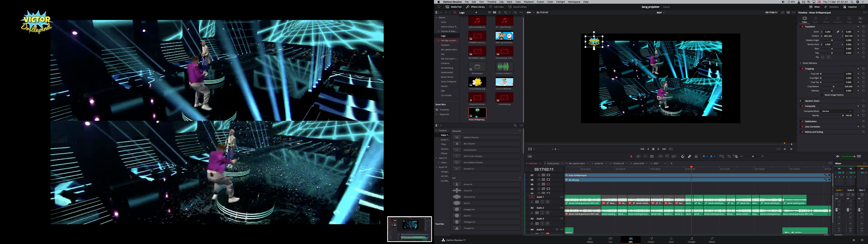868x244 pixels.
Task: Toggle the Transform section enable switch
Action: coord(802,27)
